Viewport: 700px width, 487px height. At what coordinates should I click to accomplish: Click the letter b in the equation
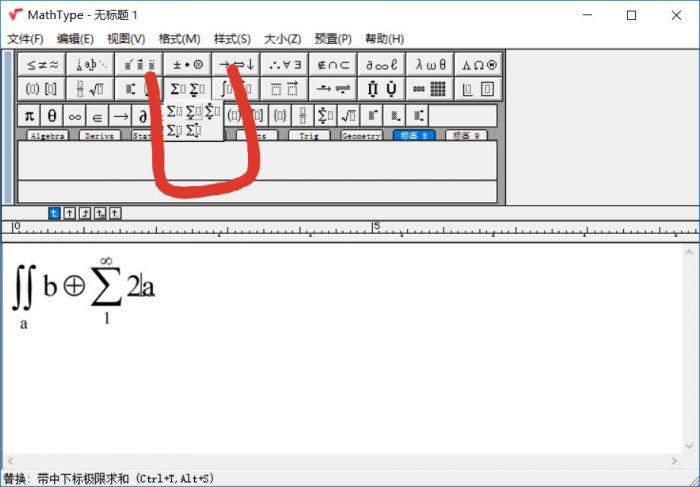pos(49,287)
